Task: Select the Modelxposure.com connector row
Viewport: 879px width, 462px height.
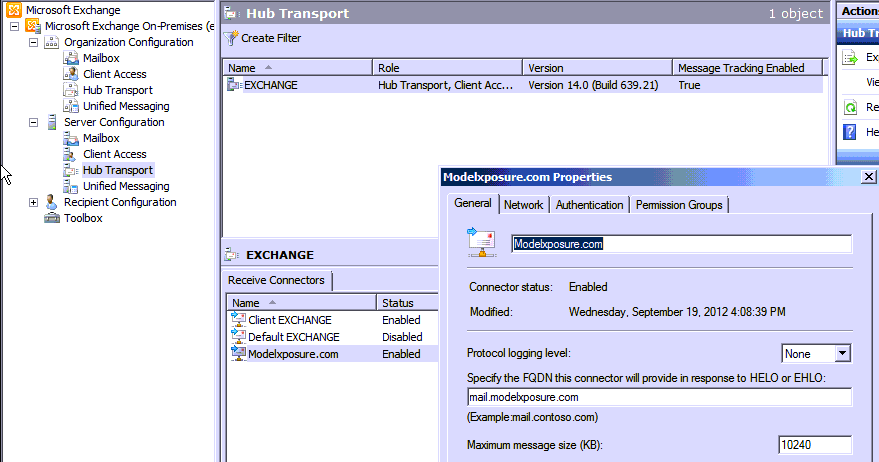Action: tap(333, 354)
